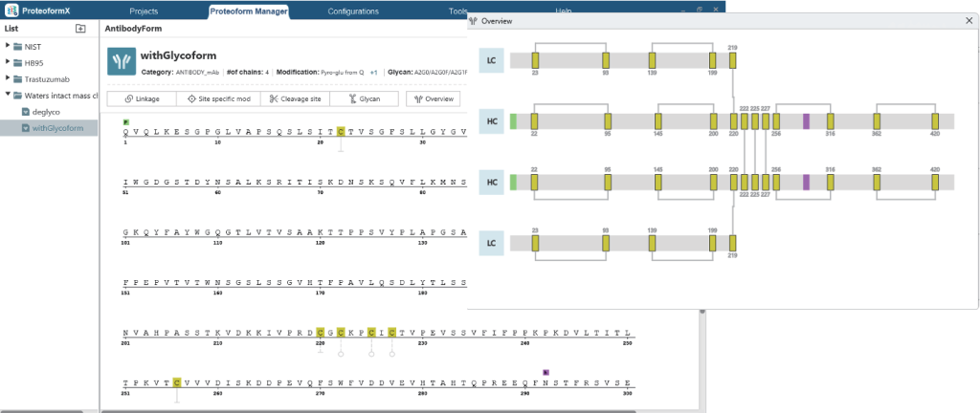Expand the NIST folder

click(8, 46)
